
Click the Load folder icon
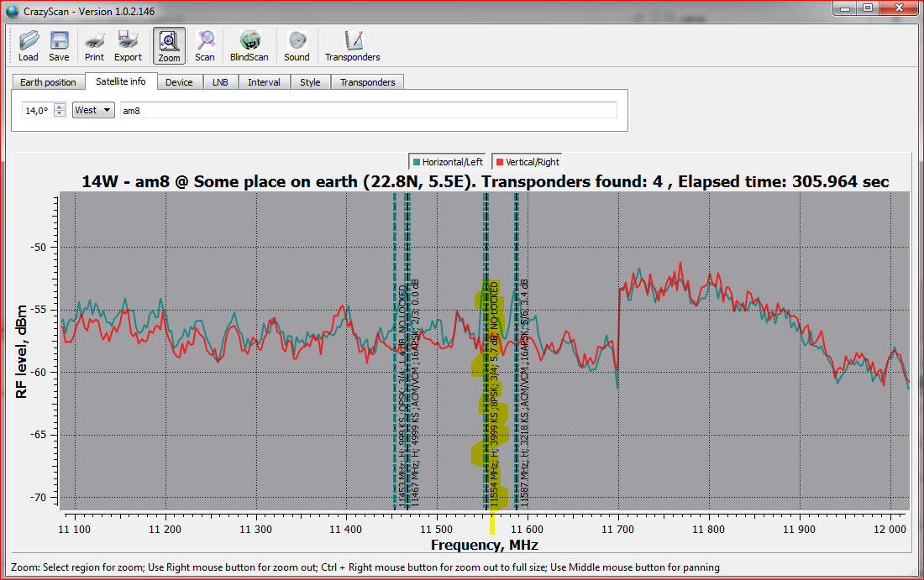point(29,45)
